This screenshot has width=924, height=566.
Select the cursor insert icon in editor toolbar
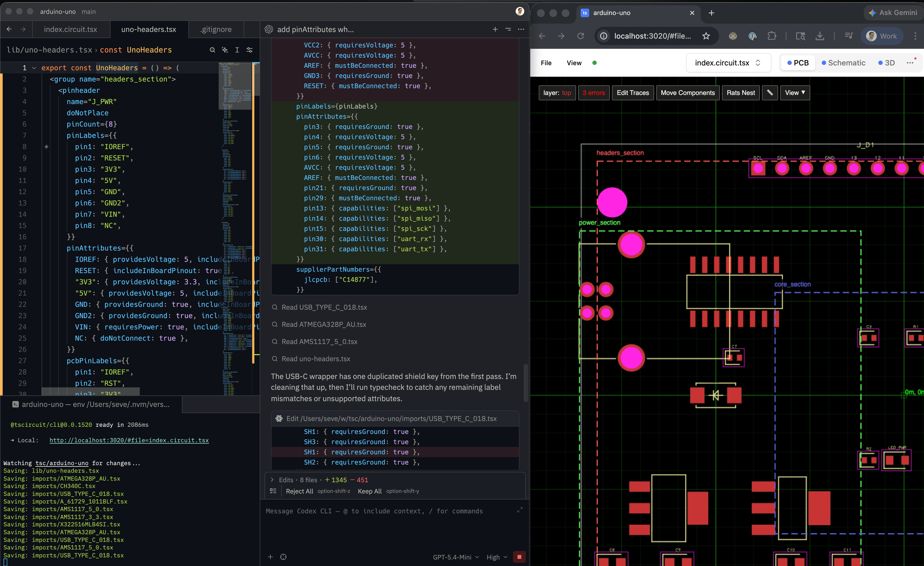pos(237,50)
